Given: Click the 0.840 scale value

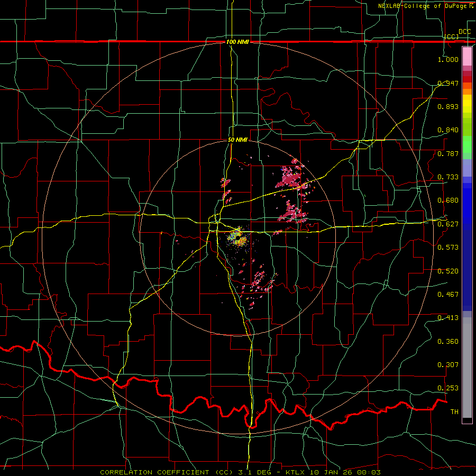Looking at the screenshot, I should pos(448,130).
